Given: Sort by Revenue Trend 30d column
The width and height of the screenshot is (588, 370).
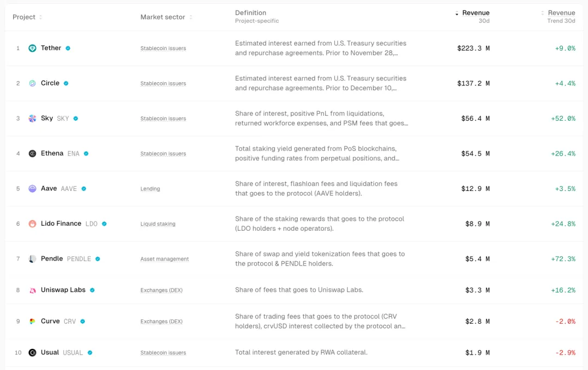Looking at the screenshot, I should click(560, 13).
